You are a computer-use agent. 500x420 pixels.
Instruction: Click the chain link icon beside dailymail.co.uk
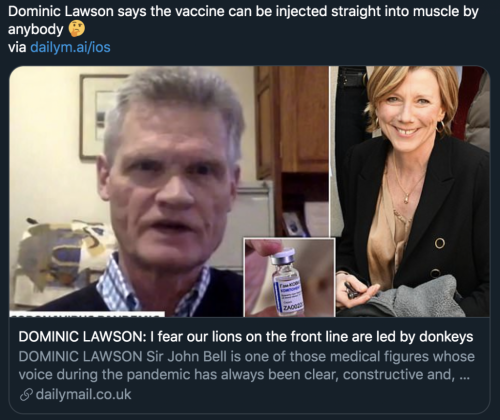(26, 395)
